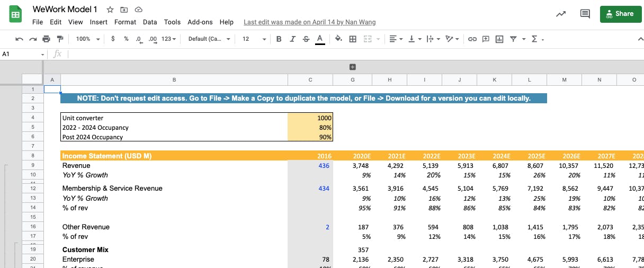Click the Post 2024 Occupancy 90% cell

coord(310,137)
